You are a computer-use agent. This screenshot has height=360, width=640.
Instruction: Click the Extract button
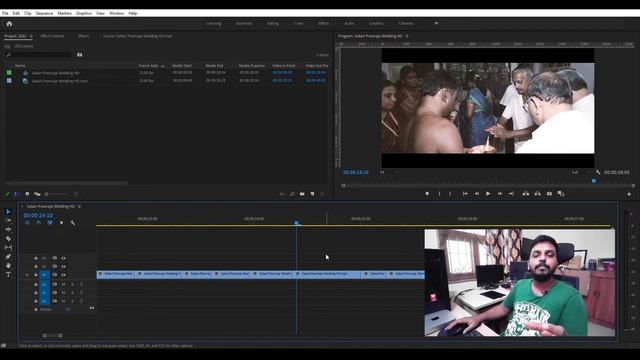pos(538,194)
